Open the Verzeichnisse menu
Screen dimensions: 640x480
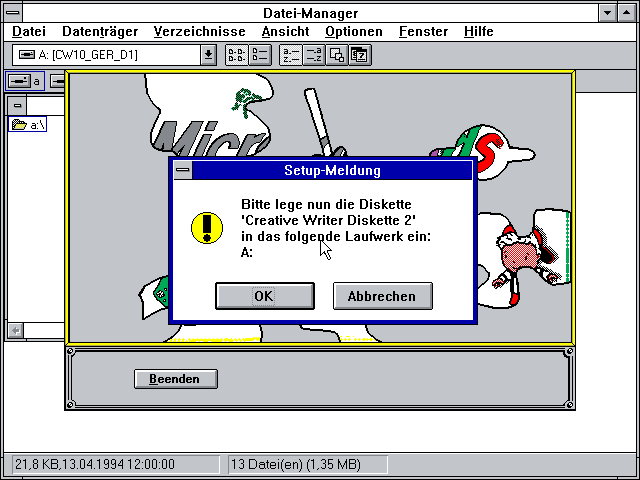click(x=199, y=32)
